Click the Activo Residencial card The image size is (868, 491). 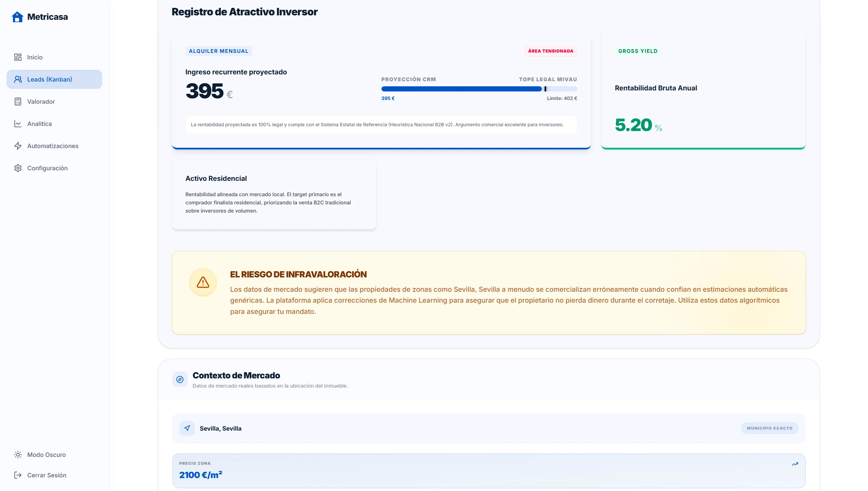274,194
